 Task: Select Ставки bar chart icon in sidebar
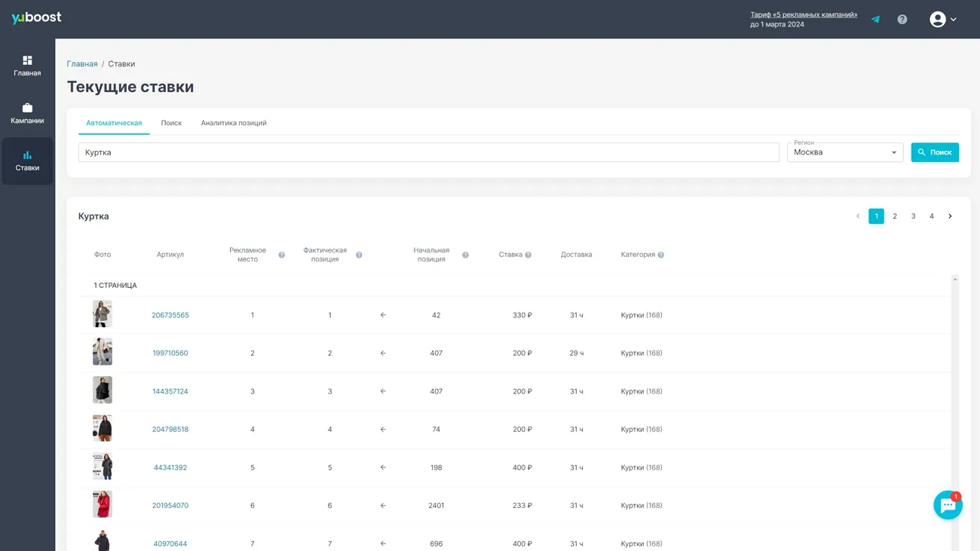point(27,155)
